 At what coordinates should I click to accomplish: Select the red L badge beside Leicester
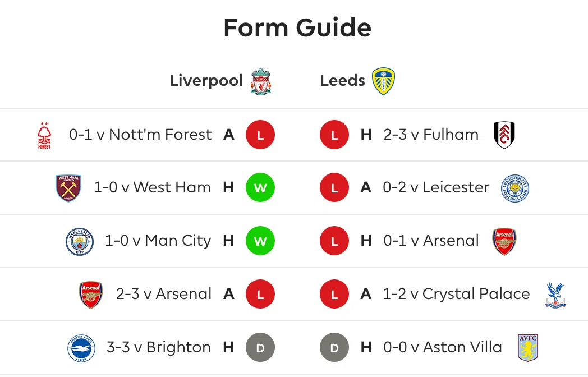334,187
